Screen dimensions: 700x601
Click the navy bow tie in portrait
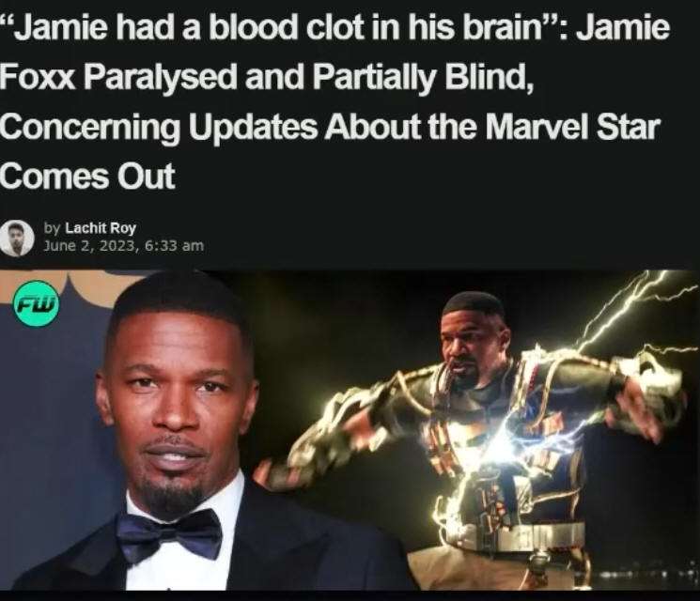[169, 534]
